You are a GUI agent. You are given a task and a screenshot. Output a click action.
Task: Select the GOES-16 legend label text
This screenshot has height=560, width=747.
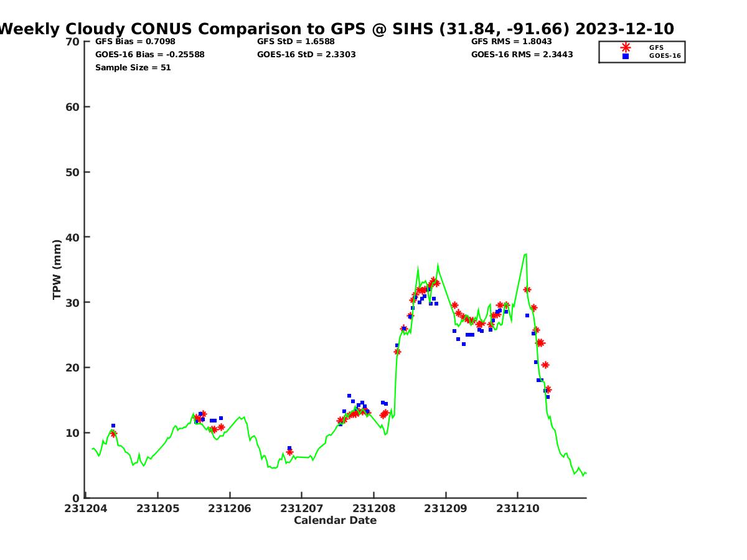pyautogui.click(x=665, y=56)
